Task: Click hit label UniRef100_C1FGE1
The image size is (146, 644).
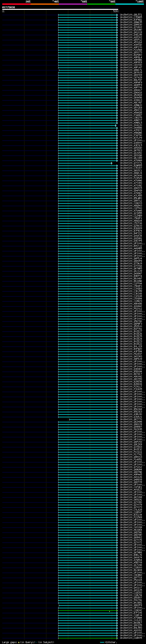Action: (x=131, y=487)
